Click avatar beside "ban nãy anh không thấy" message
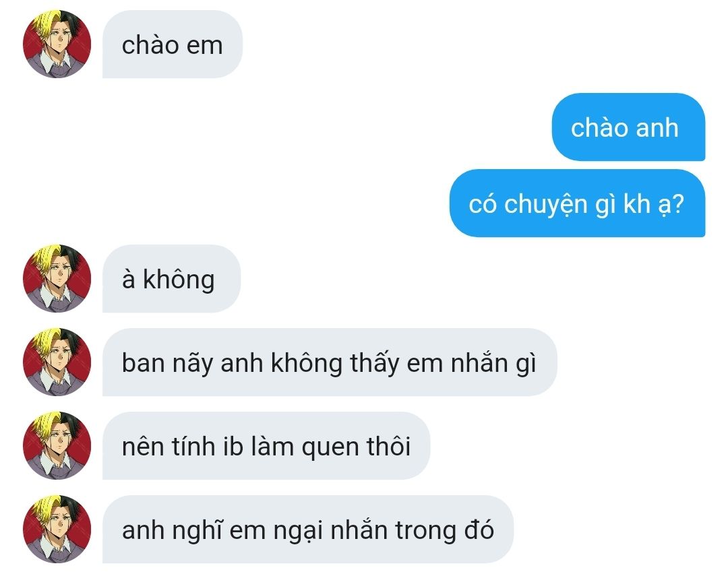 [57, 362]
